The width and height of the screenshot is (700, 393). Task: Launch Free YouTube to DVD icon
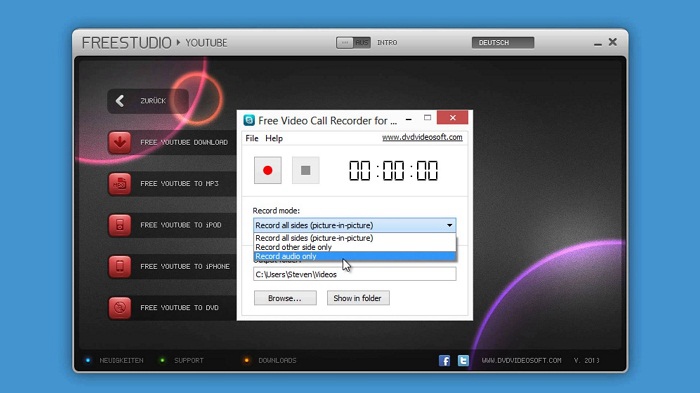[120, 308]
